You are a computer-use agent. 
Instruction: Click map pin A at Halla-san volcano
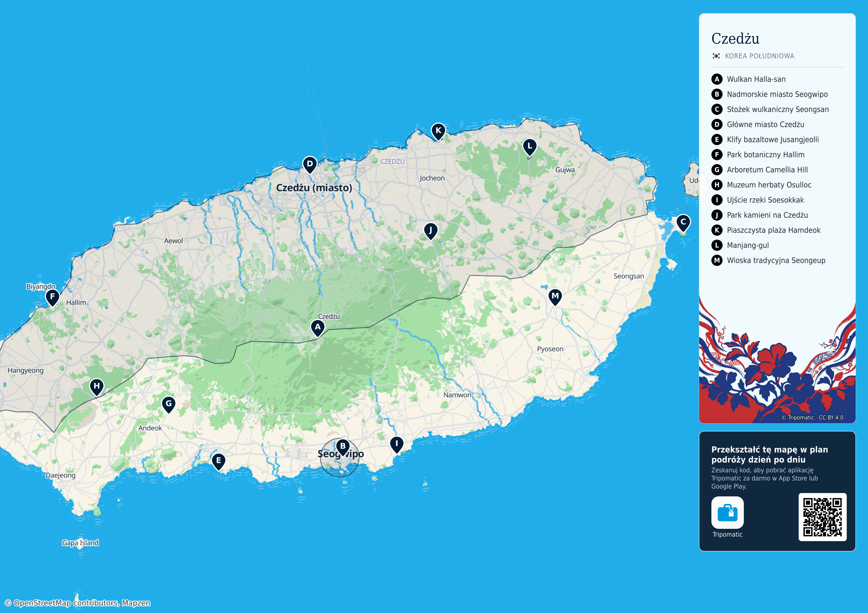tap(318, 328)
